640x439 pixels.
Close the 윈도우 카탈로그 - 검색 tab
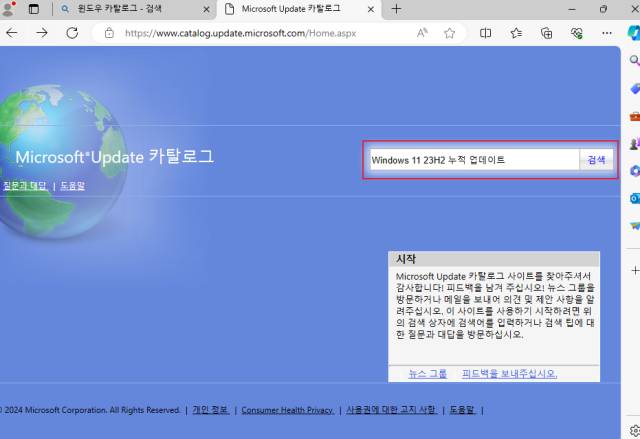point(207,9)
